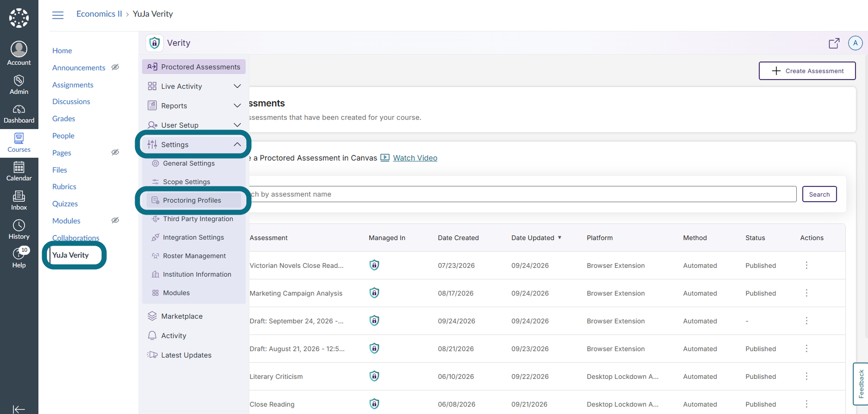The image size is (868, 414).
Task: Click the Search button
Action: tap(819, 194)
